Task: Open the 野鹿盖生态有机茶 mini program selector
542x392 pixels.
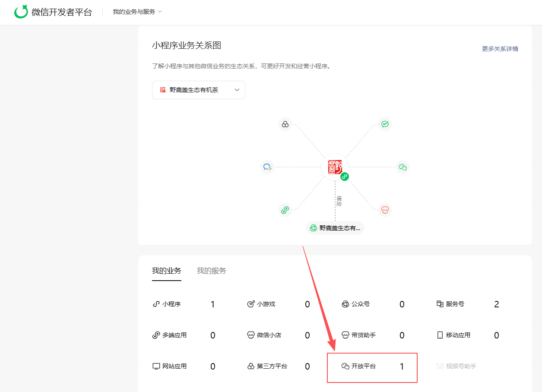Action: [x=199, y=90]
